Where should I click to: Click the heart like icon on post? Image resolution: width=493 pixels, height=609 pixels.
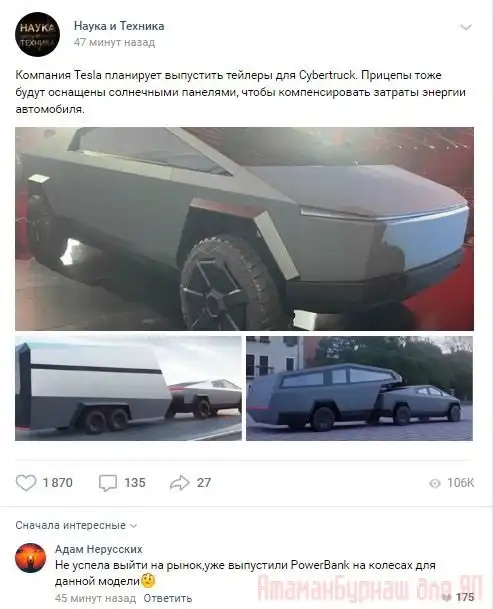click(x=26, y=483)
